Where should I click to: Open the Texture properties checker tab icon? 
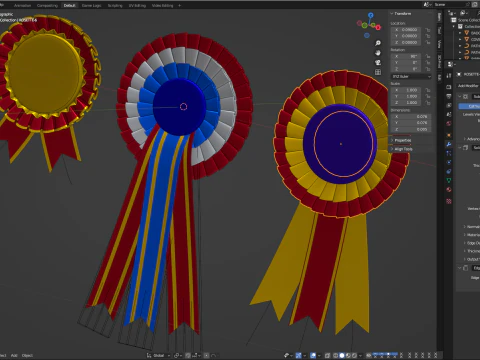(449, 201)
